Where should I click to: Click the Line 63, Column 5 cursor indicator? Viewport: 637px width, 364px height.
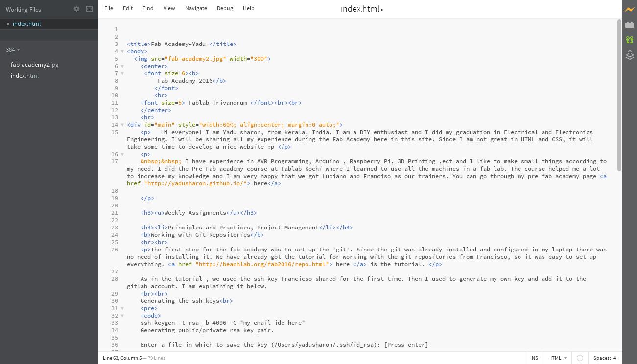coord(122,358)
